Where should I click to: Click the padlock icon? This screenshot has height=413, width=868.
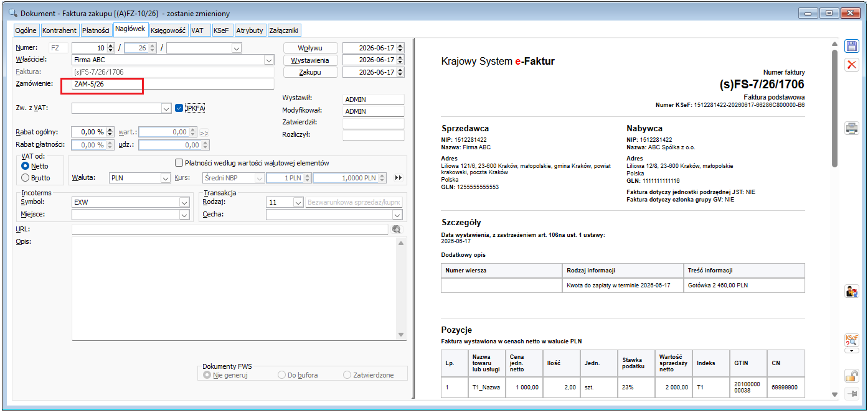[851, 375]
